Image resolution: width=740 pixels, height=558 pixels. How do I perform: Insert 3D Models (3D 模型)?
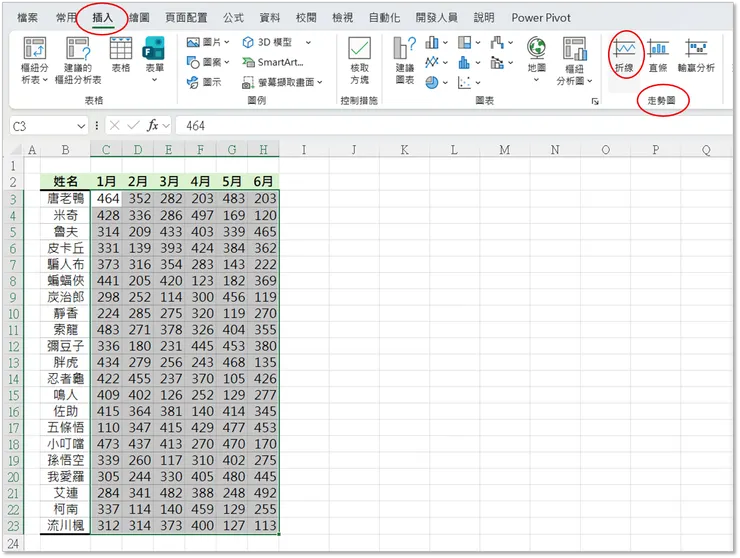click(x=268, y=42)
